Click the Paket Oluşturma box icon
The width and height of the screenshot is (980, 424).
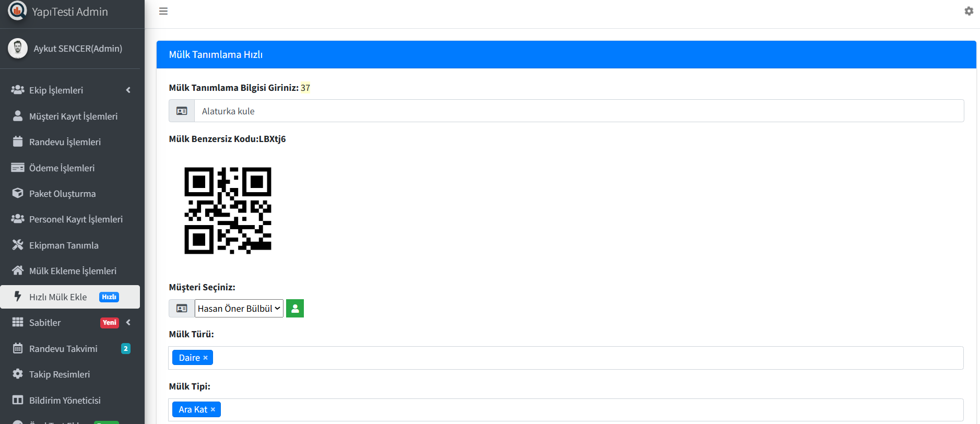click(18, 193)
